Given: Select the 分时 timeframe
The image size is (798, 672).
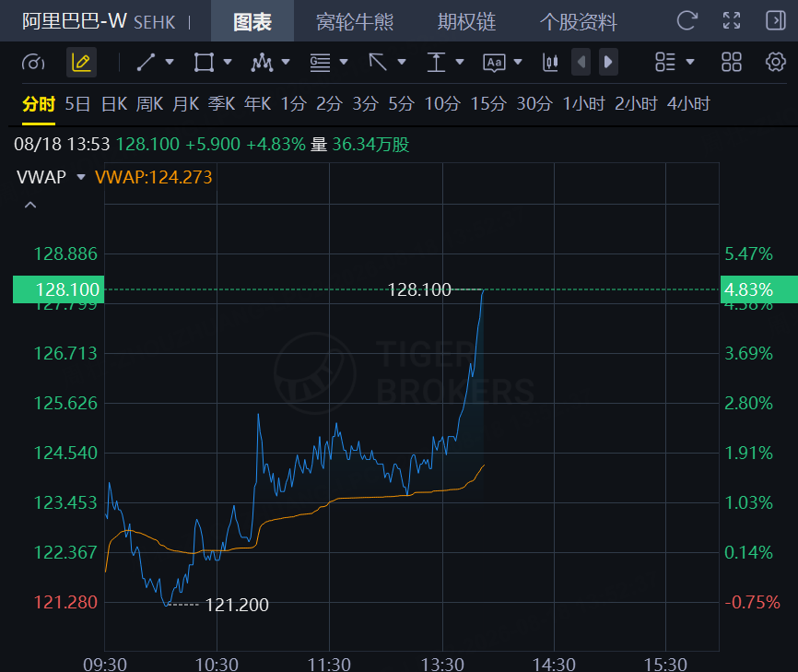Looking at the screenshot, I should [x=39, y=104].
